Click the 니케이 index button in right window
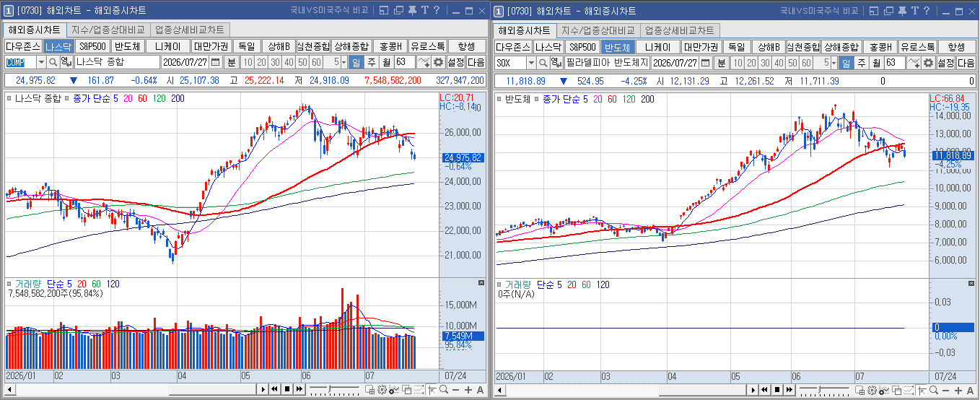The image size is (980, 400). click(657, 46)
